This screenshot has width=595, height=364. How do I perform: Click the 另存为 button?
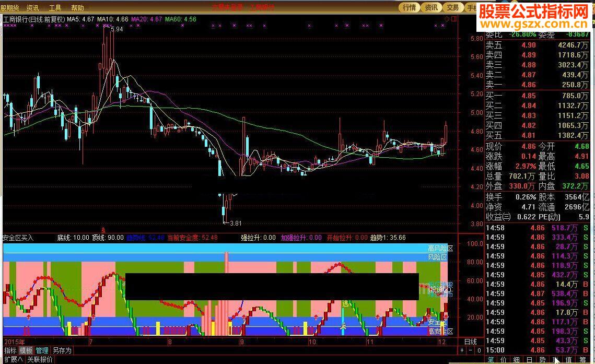coord(62,350)
